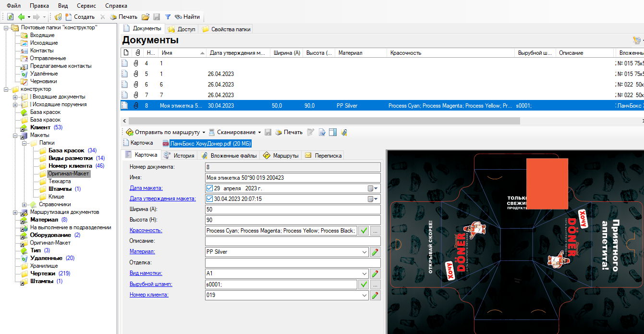The height and width of the screenshot is (334, 644).
Task: Follow the Красочность field link
Action: 146,230
